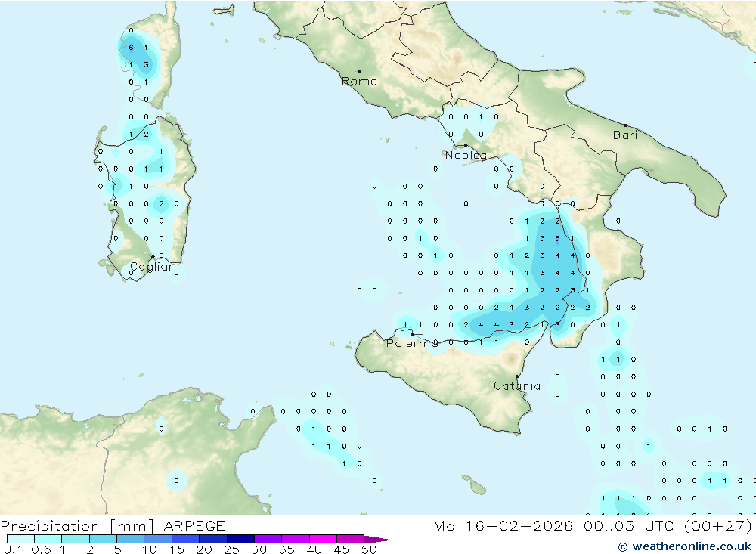Select the 5–10 mm legend color swatch

coord(130,539)
